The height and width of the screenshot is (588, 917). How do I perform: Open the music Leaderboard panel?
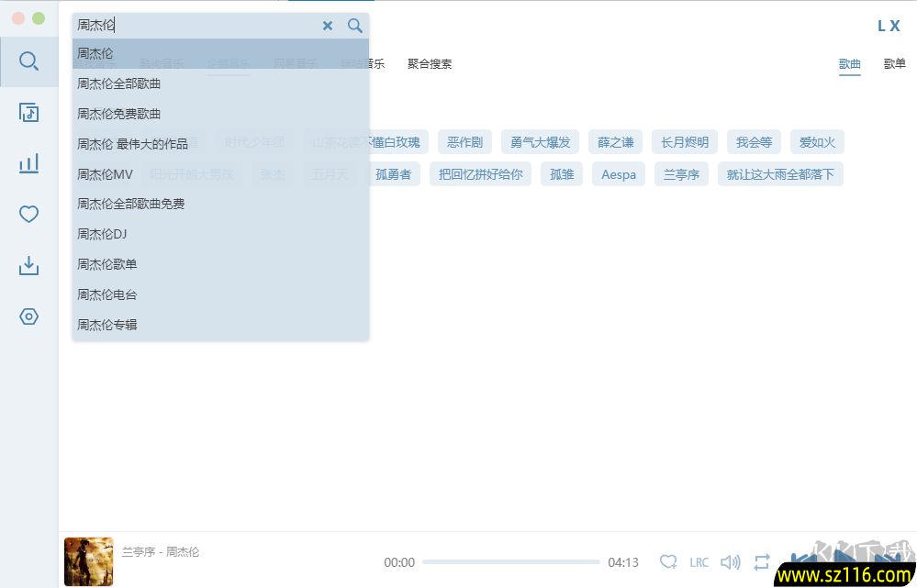coord(28,163)
